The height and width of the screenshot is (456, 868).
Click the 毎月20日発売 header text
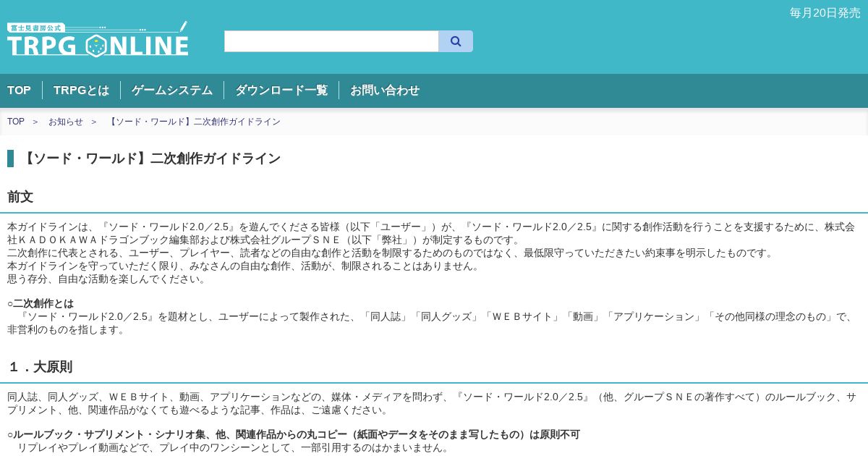825,13
